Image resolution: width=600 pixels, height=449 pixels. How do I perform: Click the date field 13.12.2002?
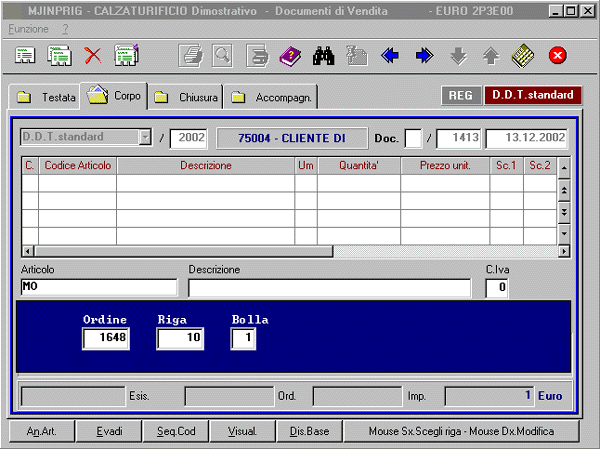[x=527, y=138]
